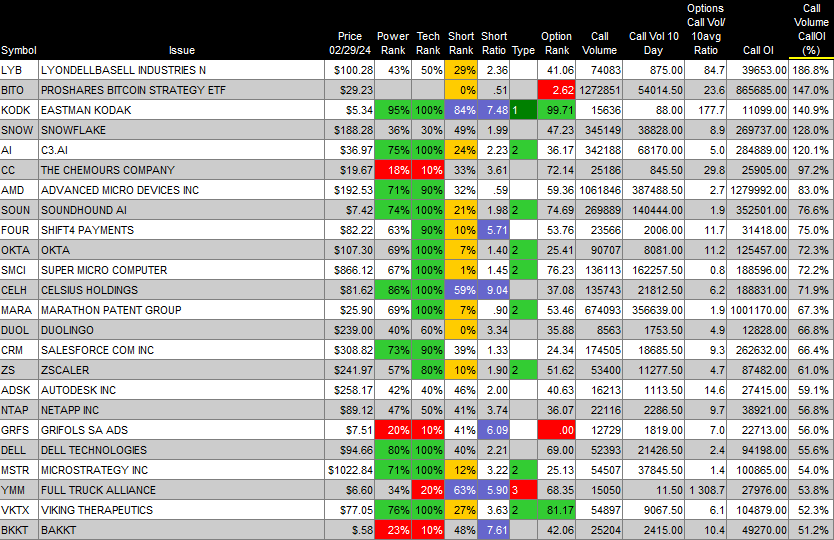The height and width of the screenshot is (540, 834).
Task: Sort by Power Rank column header
Action: pyautogui.click(x=393, y=43)
